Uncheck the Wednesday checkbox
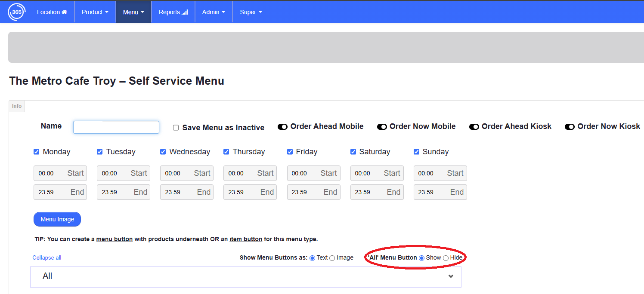Image resolution: width=644 pixels, height=294 pixels. click(x=163, y=152)
